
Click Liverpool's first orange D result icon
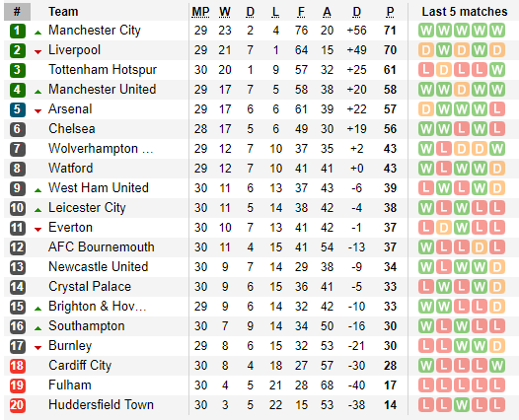coord(426,50)
